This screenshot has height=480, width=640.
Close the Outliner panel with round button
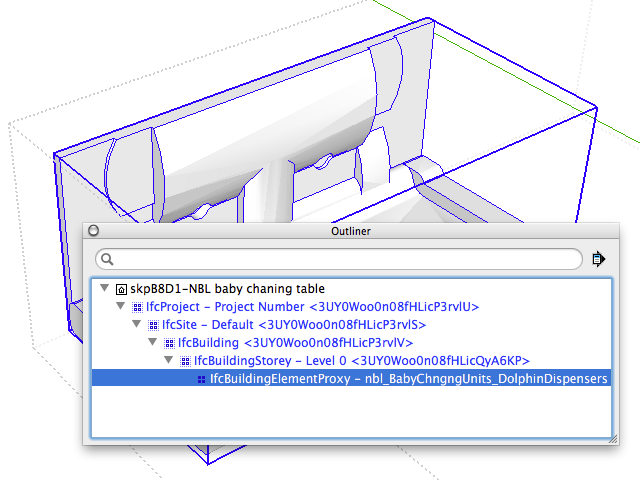pos(93,231)
